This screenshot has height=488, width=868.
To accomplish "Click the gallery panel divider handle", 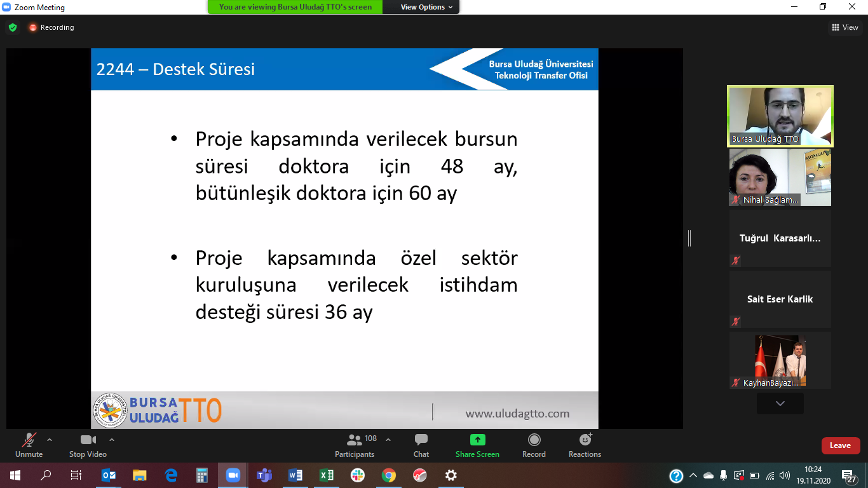I will (x=689, y=238).
